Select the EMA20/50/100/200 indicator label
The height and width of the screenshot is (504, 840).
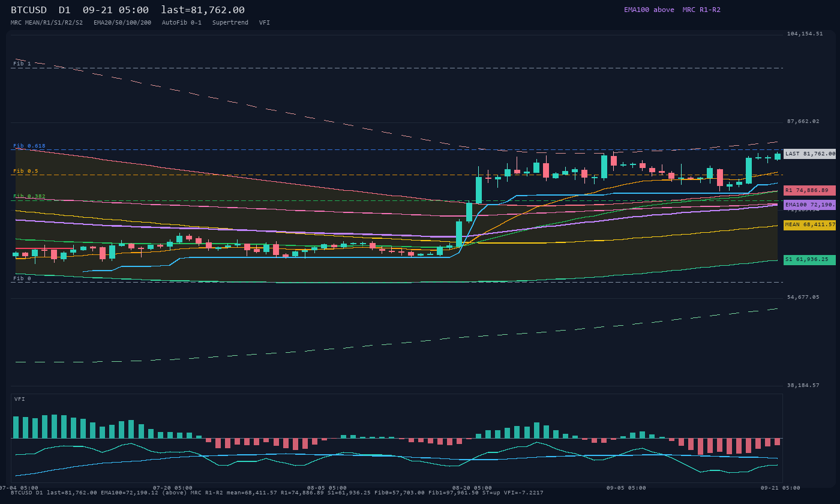(x=122, y=23)
